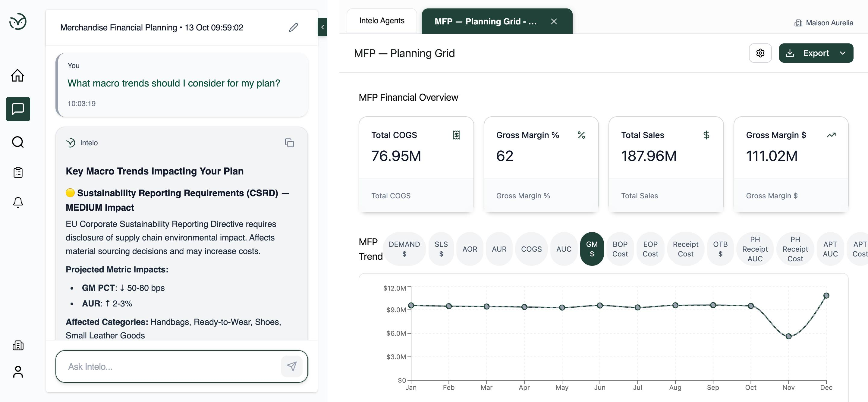This screenshot has width=868, height=402.
Task: Select the Receipt Cost trend metric
Action: tap(685, 249)
